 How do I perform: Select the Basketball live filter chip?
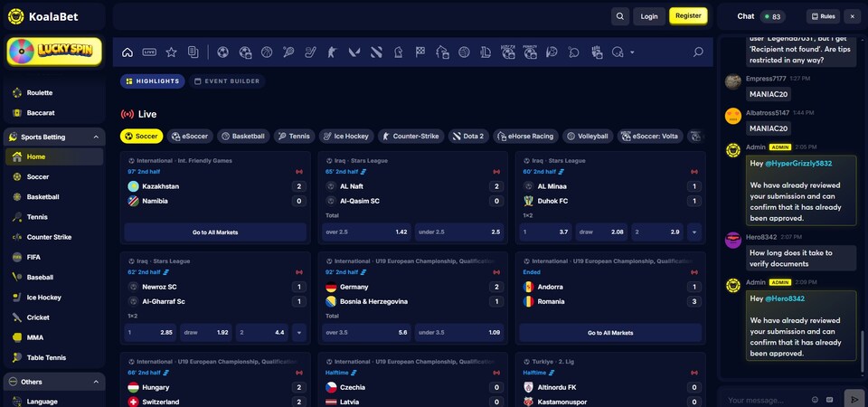tap(243, 137)
